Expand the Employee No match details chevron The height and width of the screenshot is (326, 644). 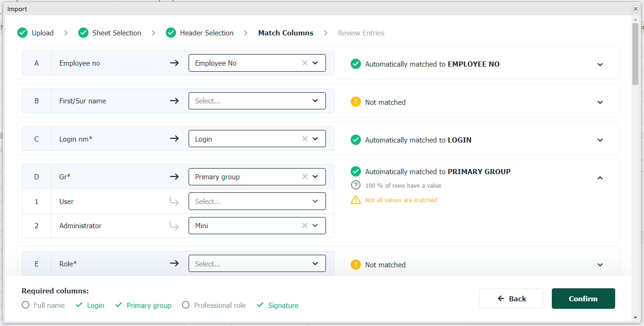click(600, 64)
